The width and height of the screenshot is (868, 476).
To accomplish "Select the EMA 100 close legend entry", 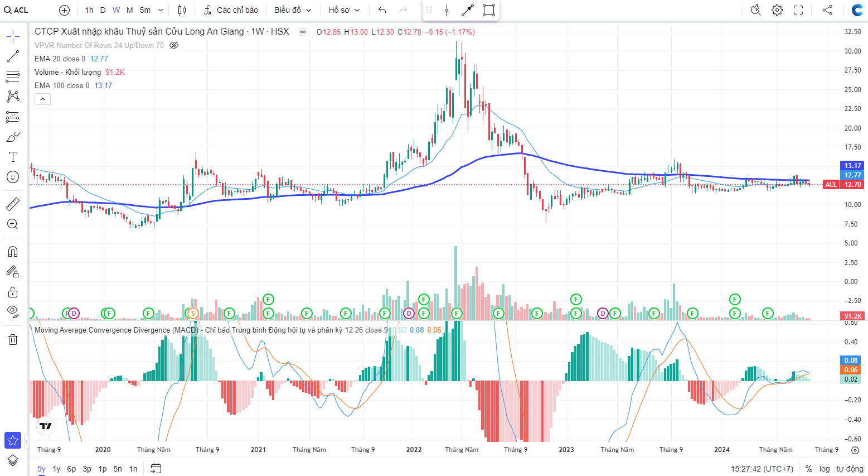I will (62, 85).
